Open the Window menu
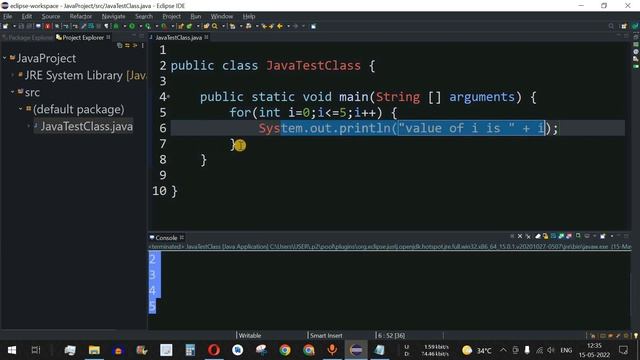 coord(222,16)
